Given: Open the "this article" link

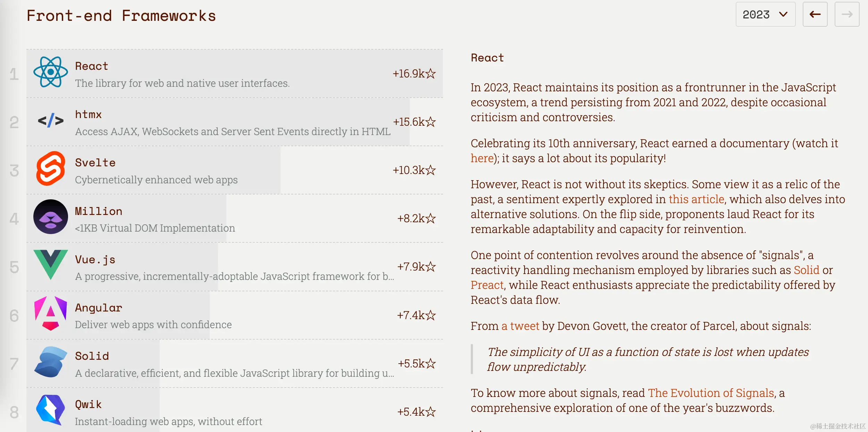Looking at the screenshot, I should [696, 199].
